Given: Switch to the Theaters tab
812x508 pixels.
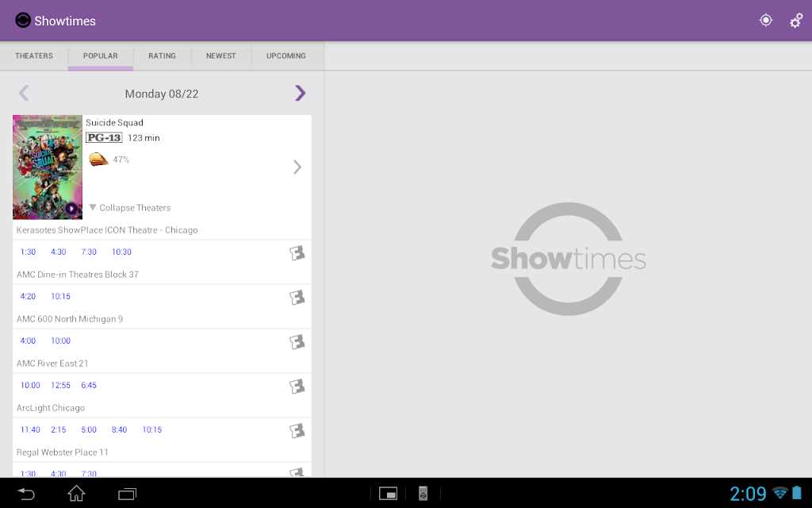Looking at the screenshot, I should click(34, 56).
